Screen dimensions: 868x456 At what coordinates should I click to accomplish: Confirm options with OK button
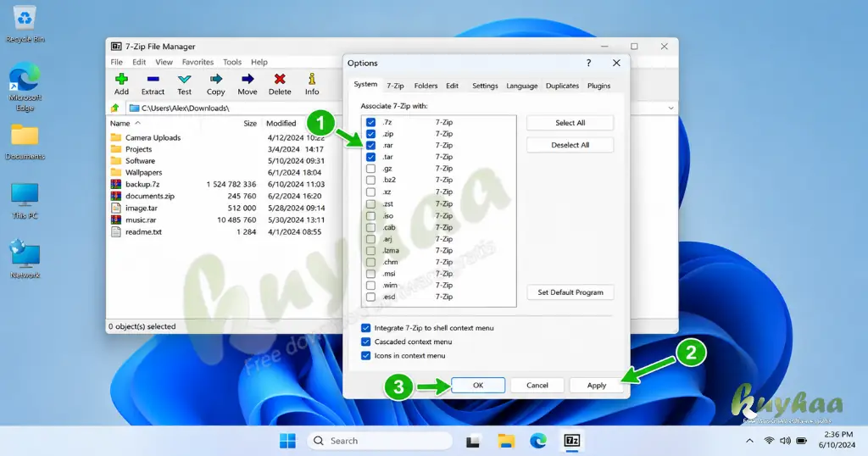click(x=478, y=385)
